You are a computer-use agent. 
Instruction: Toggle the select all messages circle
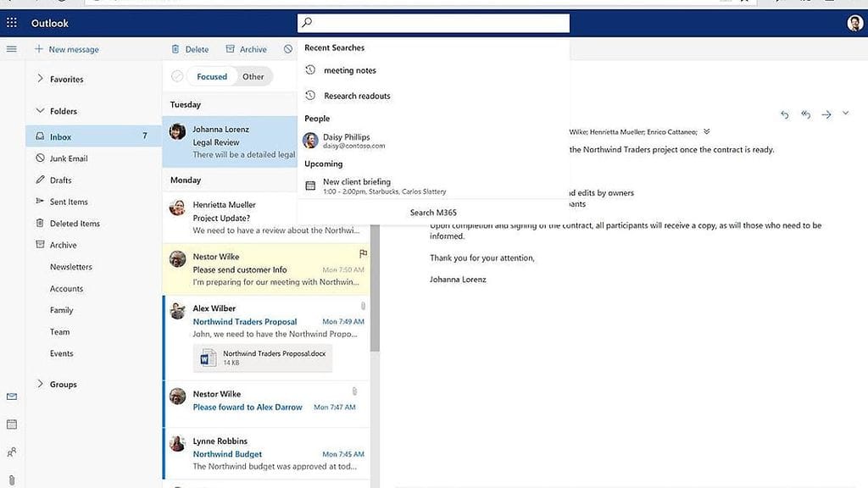177,76
